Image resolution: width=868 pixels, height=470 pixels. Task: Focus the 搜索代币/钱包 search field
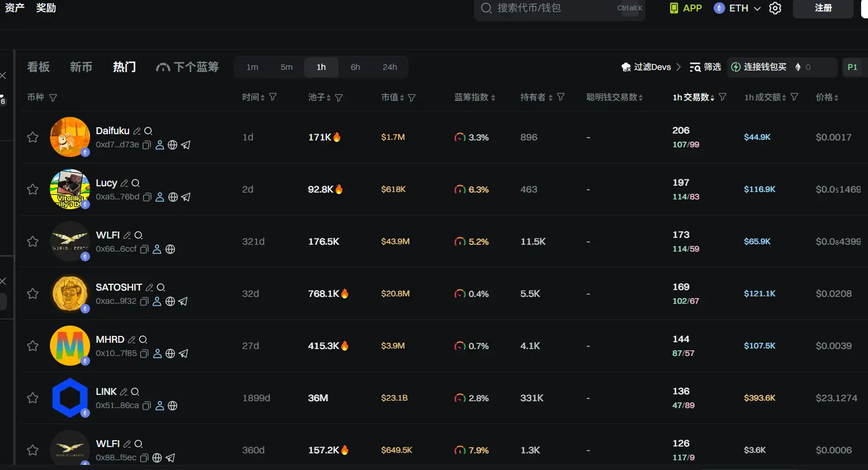pos(559,9)
